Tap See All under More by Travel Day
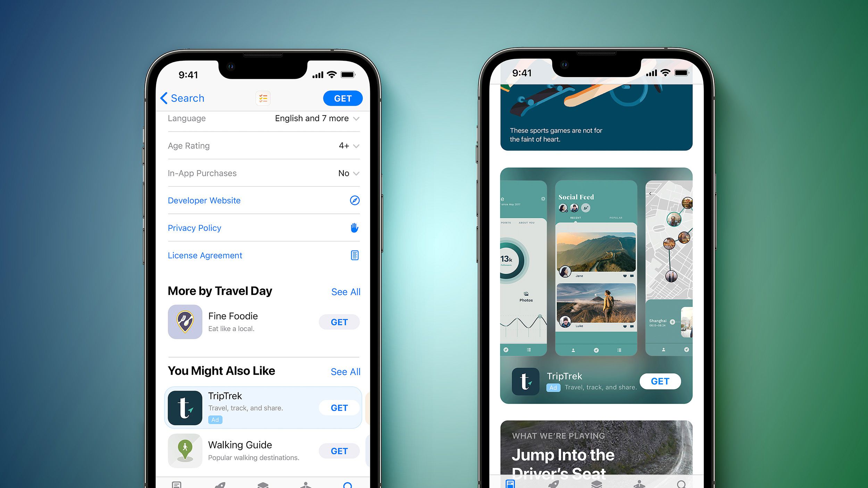This screenshot has width=868, height=488. click(344, 291)
